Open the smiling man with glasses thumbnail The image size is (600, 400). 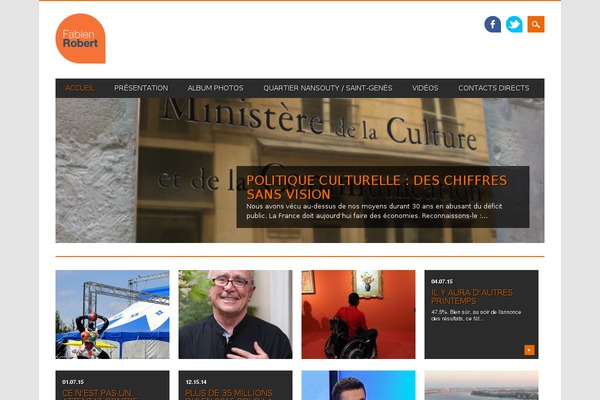235,314
